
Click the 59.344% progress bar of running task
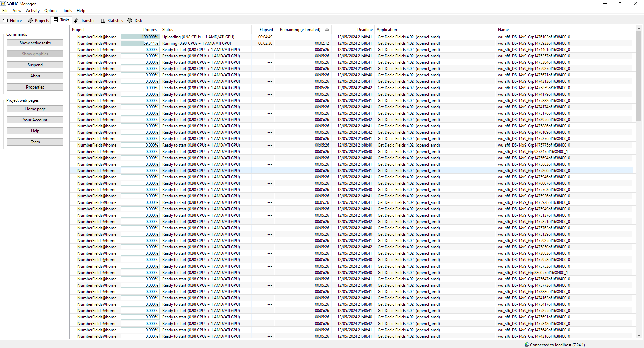click(x=140, y=43)
